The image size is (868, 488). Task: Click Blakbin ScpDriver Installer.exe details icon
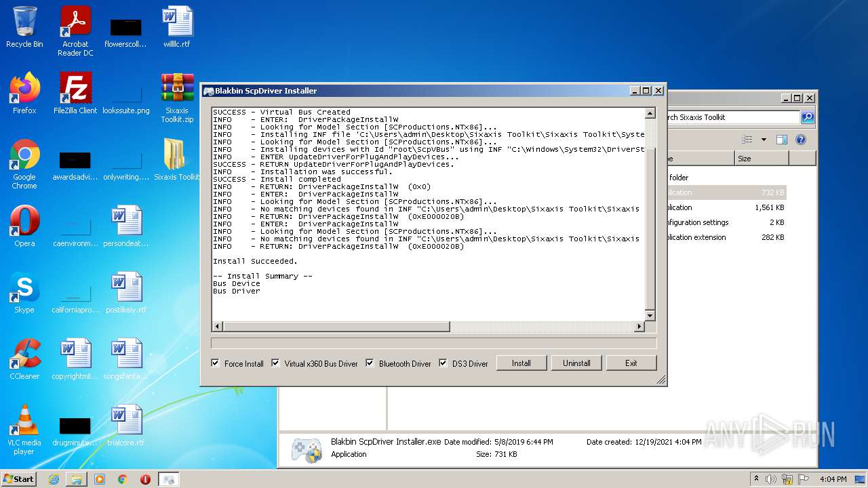tap(307, 449)
